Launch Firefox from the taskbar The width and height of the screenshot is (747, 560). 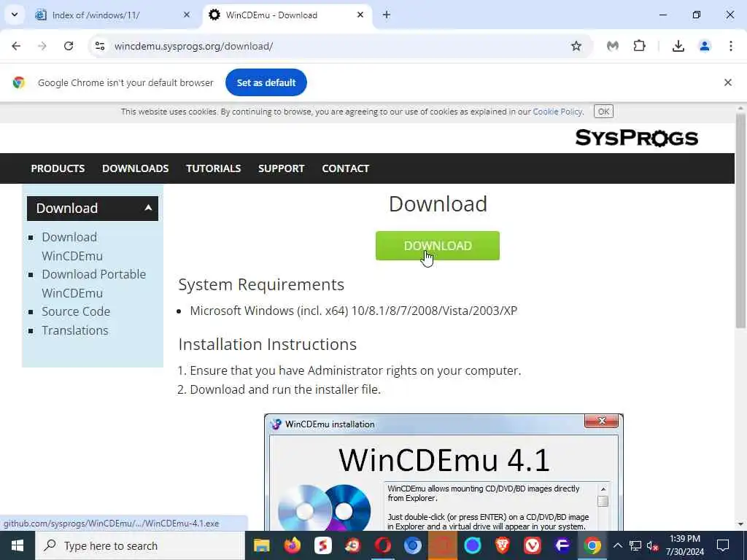point(292,545)
